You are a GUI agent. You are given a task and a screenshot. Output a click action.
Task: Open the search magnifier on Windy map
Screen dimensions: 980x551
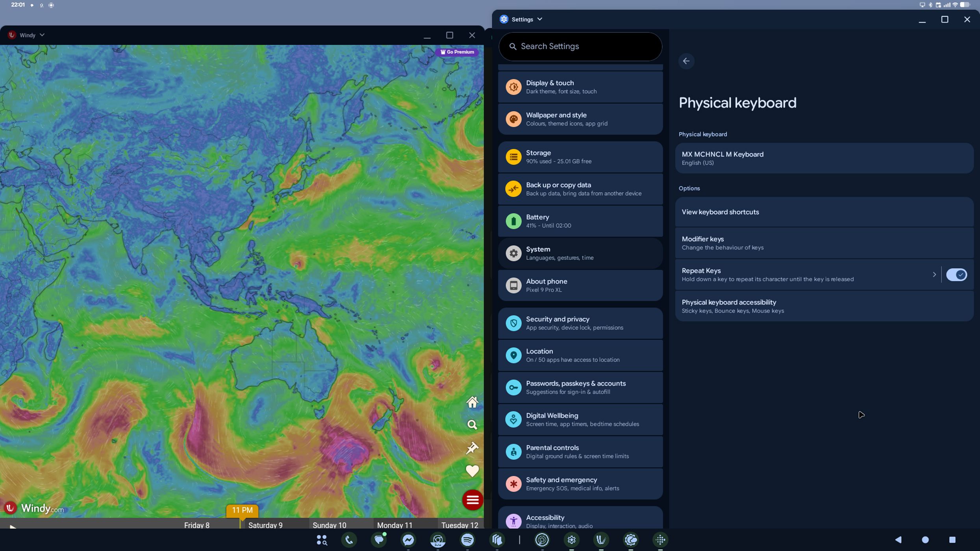[472, 425]
